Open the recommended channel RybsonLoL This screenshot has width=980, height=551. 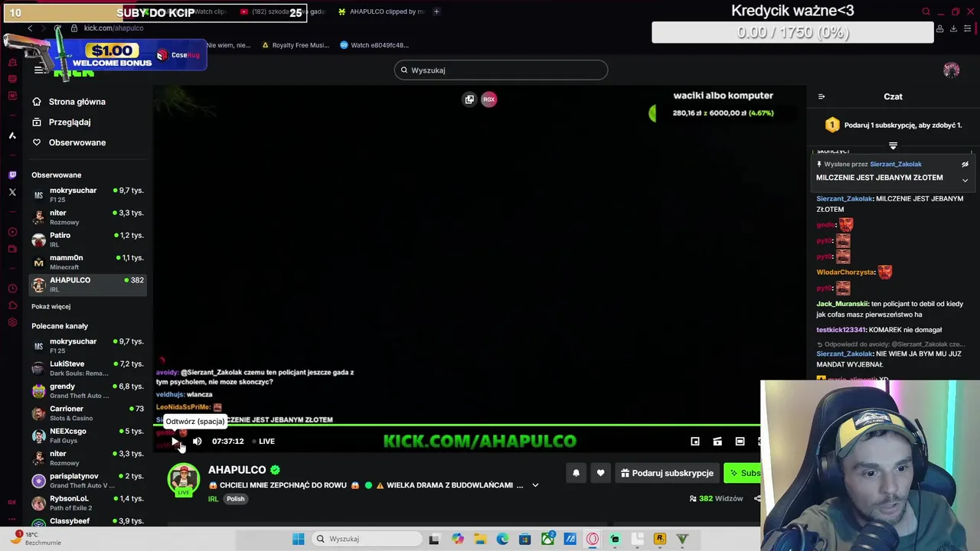pos(87,503)
